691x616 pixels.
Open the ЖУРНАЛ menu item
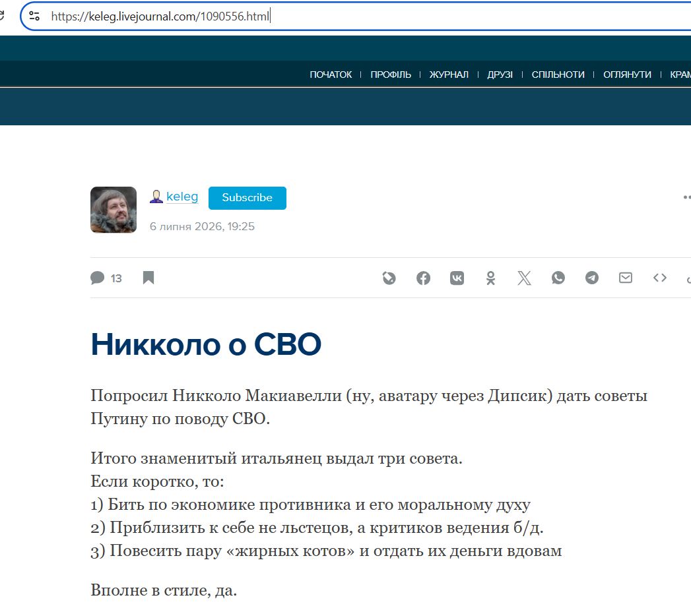[x=449, y=75]
